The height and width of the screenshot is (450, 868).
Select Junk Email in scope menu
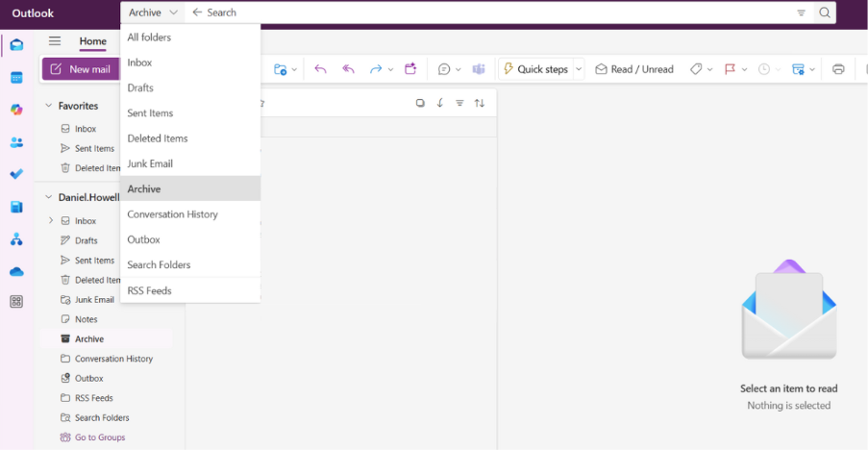[190, 163]
